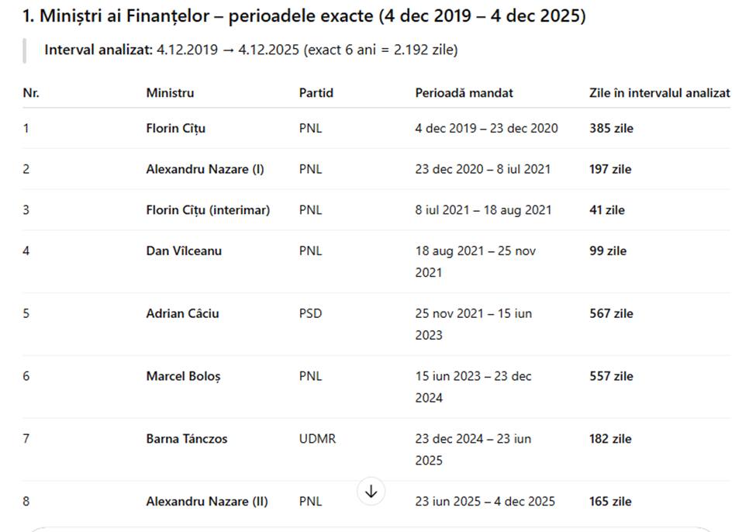Select the "Florin Cîțu (interimar)" name cell

pyautogui.click(x=208, y=210)
